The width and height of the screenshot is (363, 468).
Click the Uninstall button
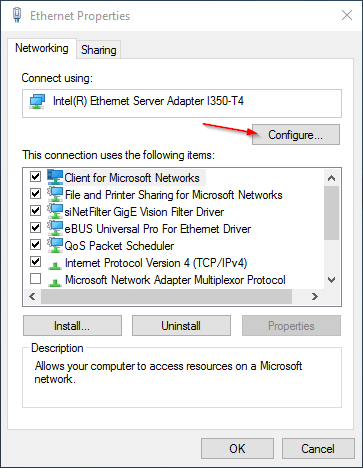[181, 326]
